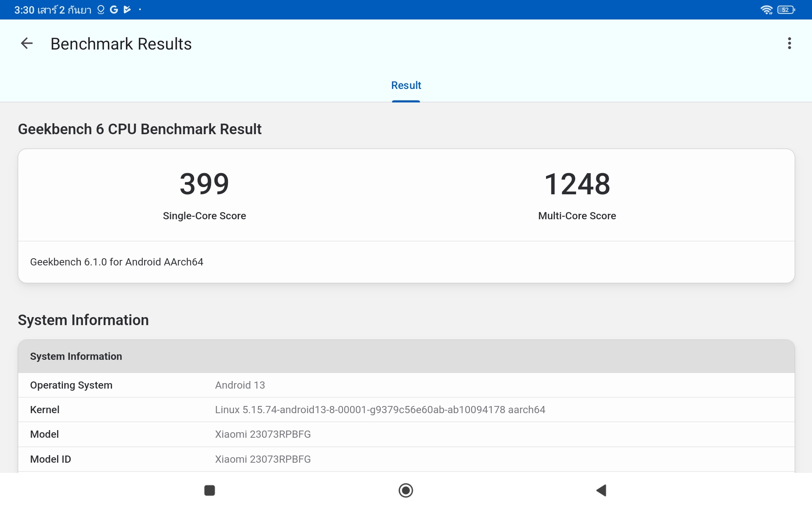Tap the Single-Core Score label

coord(204,216)
